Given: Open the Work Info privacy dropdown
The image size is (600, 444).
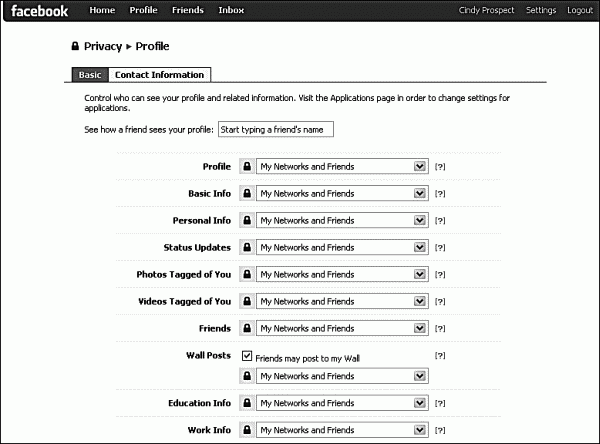Looking at the screenshot, I should coord(342,430).
